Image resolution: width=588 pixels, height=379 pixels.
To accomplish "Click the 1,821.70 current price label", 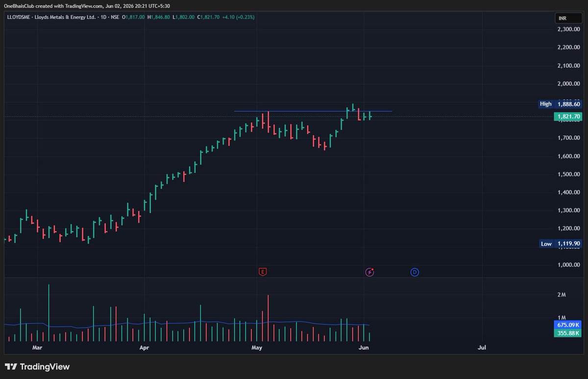I will (568, 117).
